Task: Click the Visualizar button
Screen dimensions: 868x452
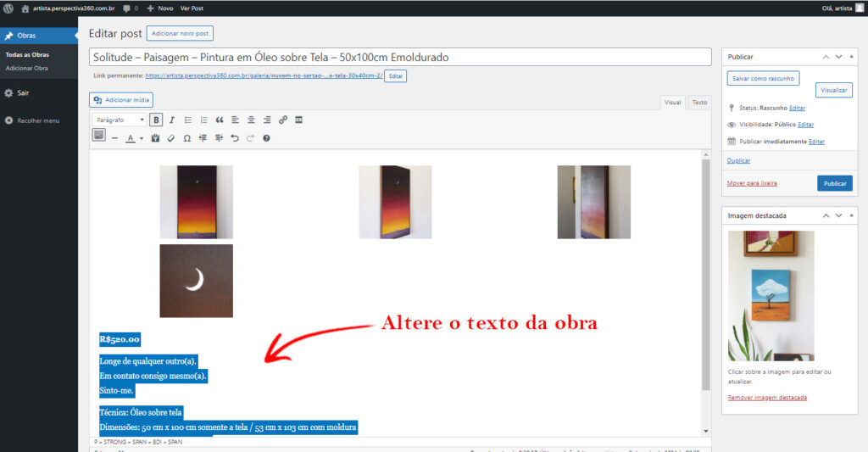Action: (x=834, y=90)
